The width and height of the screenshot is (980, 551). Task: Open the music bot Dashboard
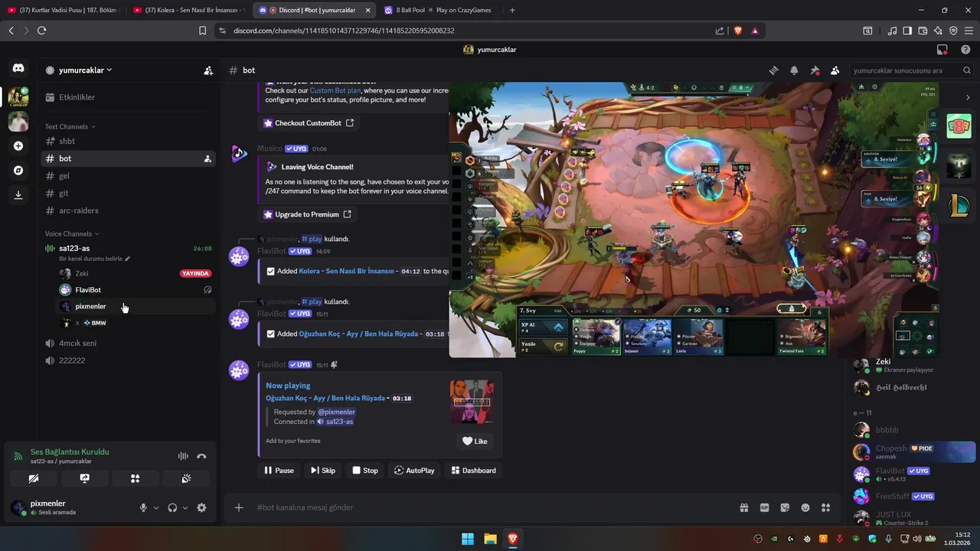pos(473,471)
